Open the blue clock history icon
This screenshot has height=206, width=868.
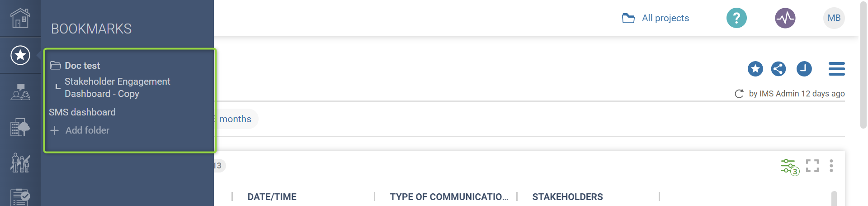[804, 69]
